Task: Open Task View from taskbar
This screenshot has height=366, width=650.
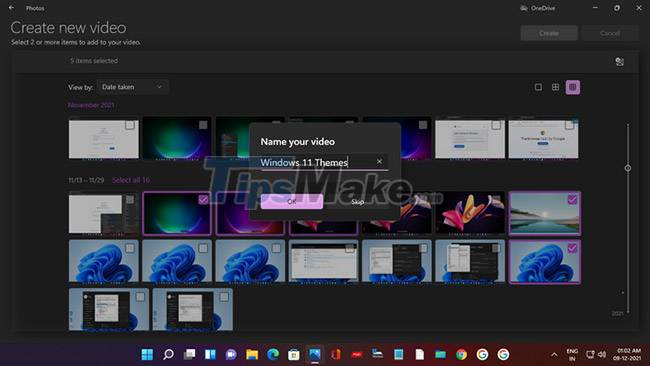Action: click(189, 354)
